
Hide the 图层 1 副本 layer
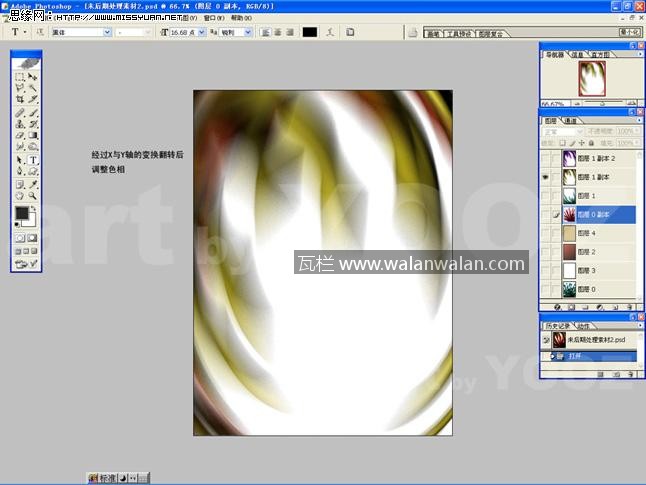545,177
